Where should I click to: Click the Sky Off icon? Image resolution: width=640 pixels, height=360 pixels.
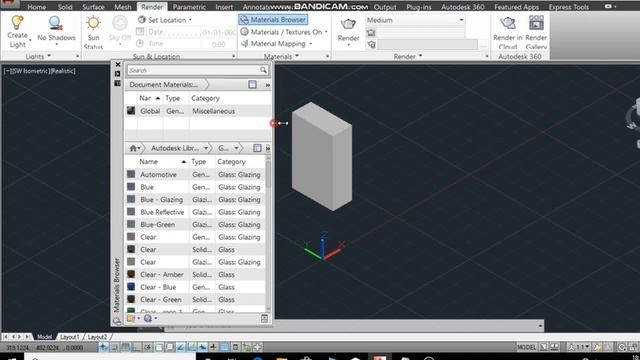click(120, 23)
